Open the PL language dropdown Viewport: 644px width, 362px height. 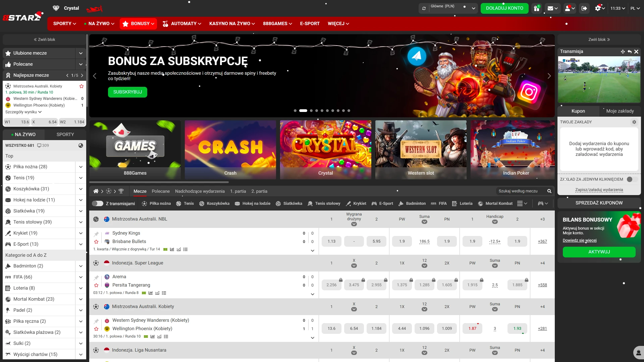tap(636, 8)
